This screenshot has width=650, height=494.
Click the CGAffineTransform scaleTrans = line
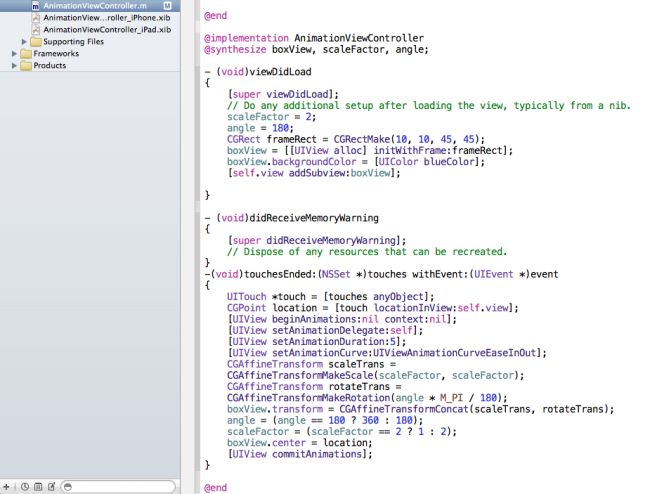pyautogui.click(x=311, y=364)
